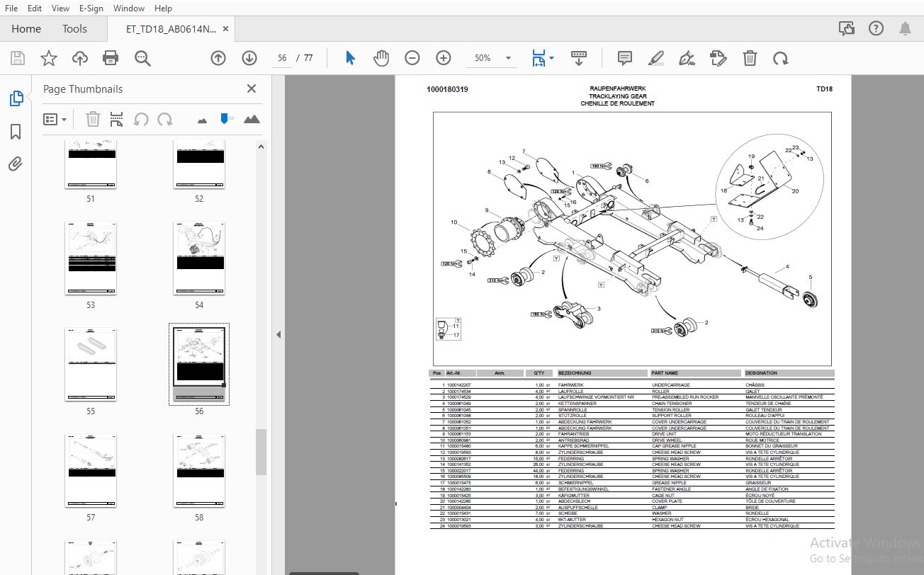Zoom out with the minus circle
924x575 pixels.
412,58
